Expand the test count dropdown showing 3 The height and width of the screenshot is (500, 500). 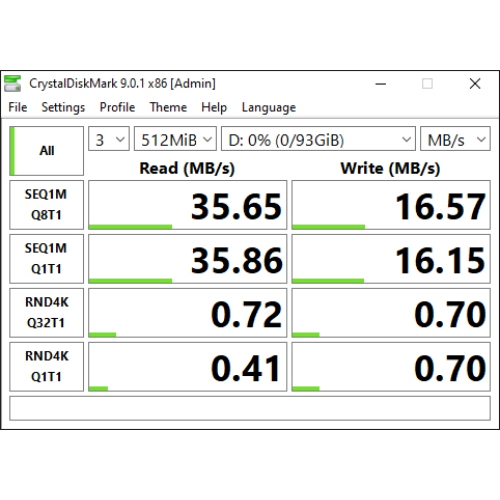(x=109, y=139)
